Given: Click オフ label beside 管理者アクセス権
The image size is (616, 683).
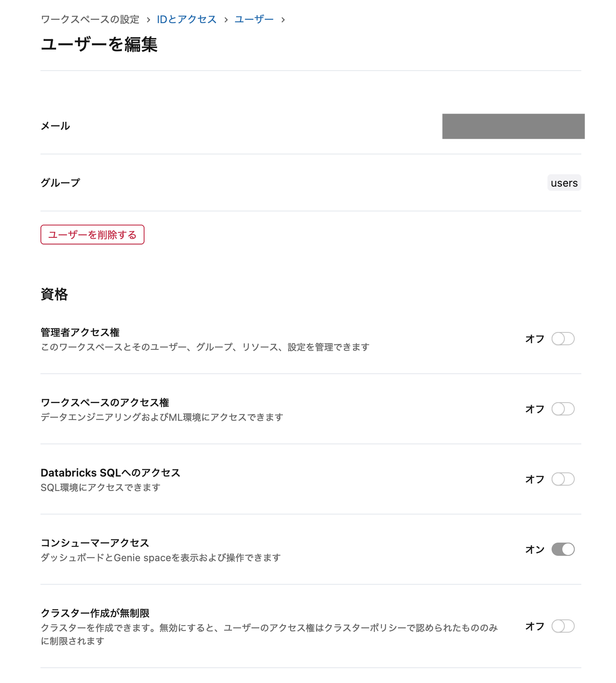Looking at the screenshot, I should [534, 339].
